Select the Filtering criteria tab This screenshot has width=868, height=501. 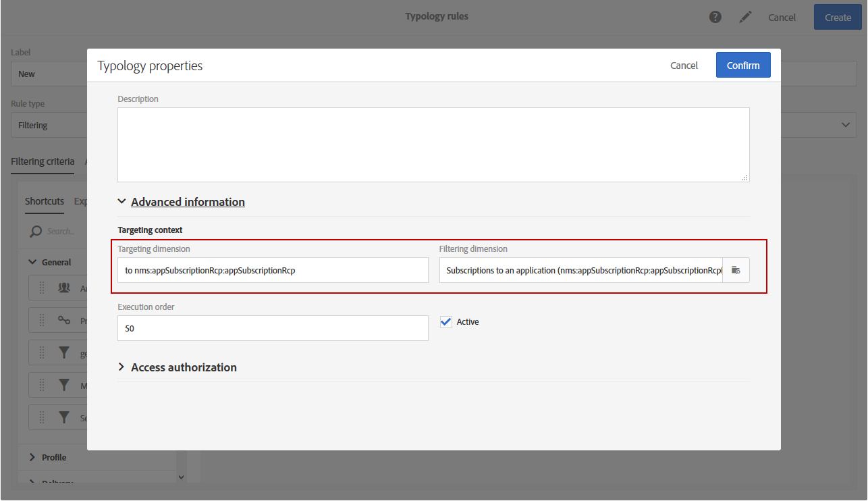click(43, 161)
